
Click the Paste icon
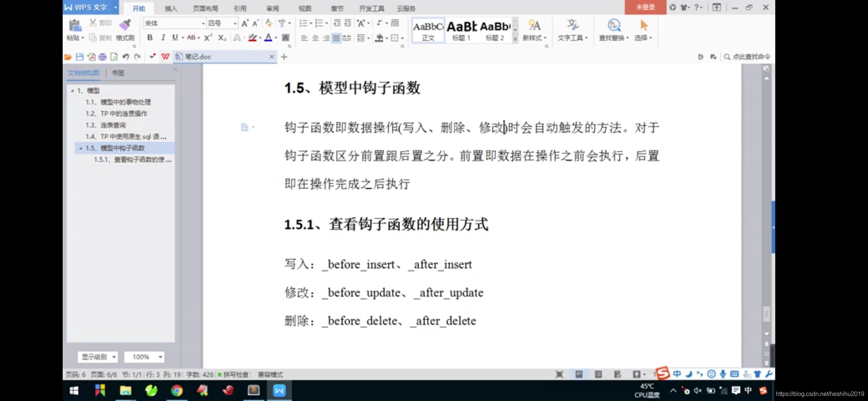pyautogui.click(x=75, y=26)
